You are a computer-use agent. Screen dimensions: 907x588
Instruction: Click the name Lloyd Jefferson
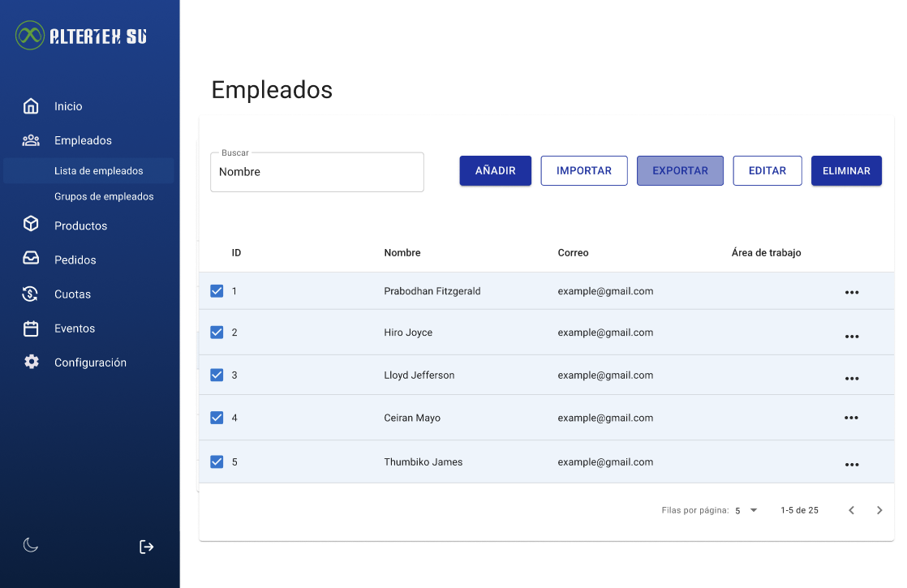(x=419, y=376)
